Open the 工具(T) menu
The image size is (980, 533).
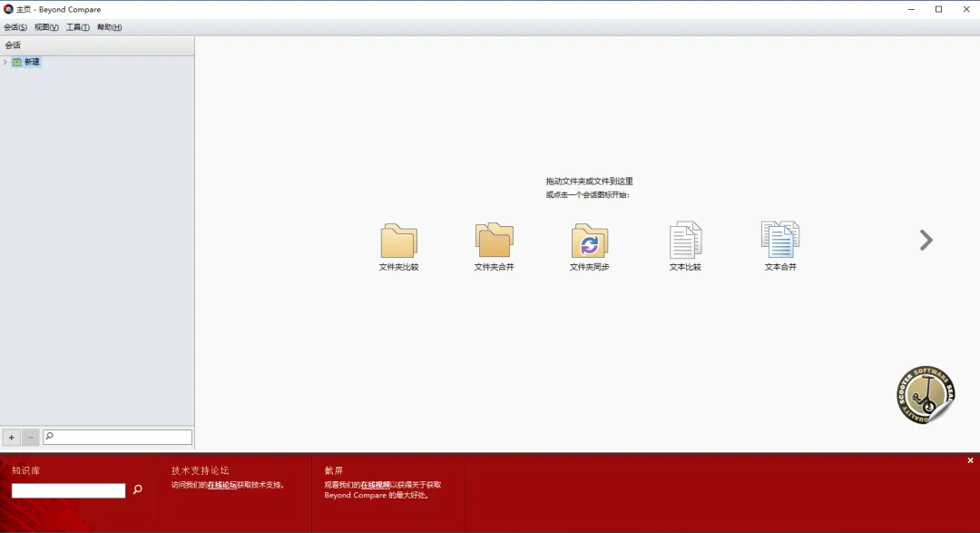point(77,27)
